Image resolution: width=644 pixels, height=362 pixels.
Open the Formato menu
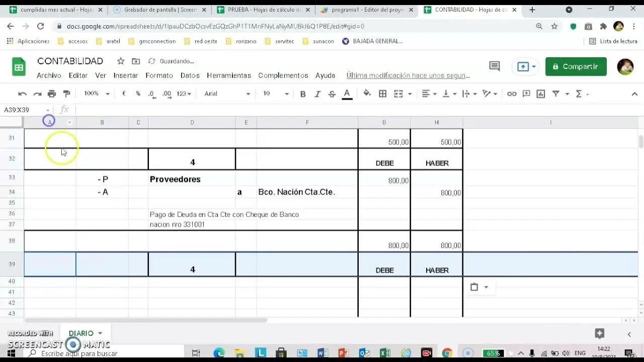pos(159,75)
